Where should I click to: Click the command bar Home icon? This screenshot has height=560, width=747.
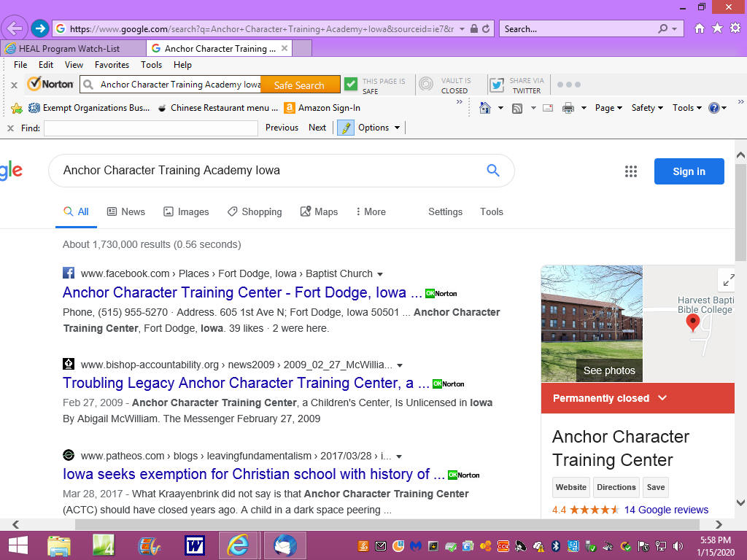point(485,108)
